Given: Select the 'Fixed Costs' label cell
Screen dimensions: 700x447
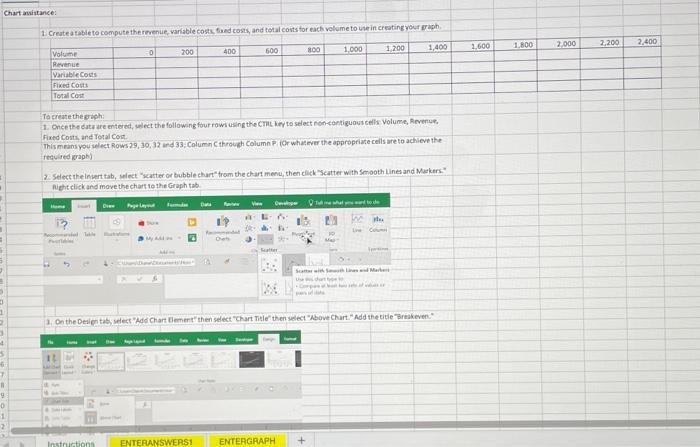Looking at the screenshot, I should (x=82, y=85).
